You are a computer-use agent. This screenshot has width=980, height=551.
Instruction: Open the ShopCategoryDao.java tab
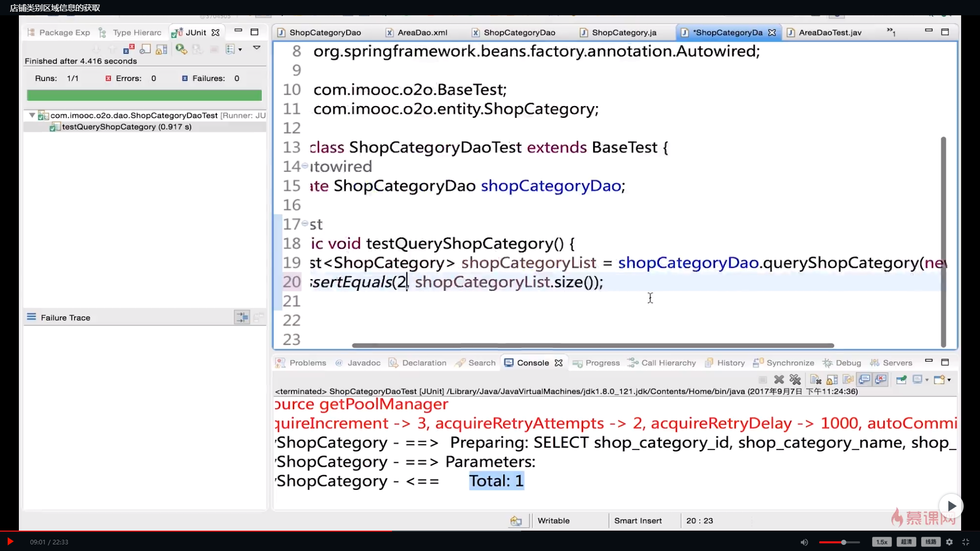tap(326, 32)
